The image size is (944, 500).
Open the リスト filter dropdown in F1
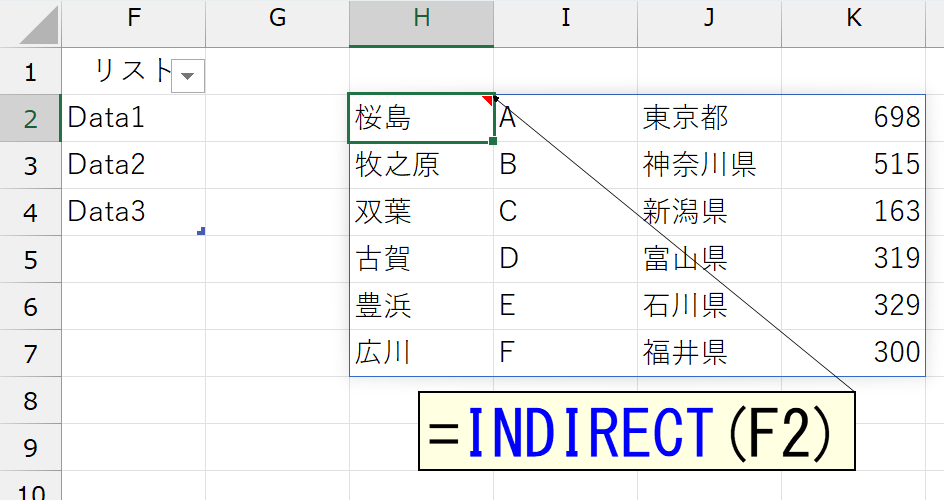click(188, 76)
